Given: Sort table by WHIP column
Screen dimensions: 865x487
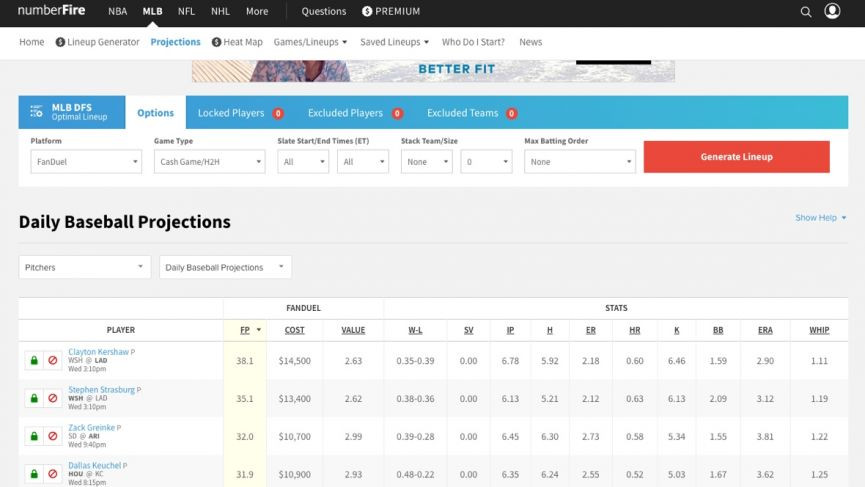Looking at the screenshot, I should click(x=819, y=330).
